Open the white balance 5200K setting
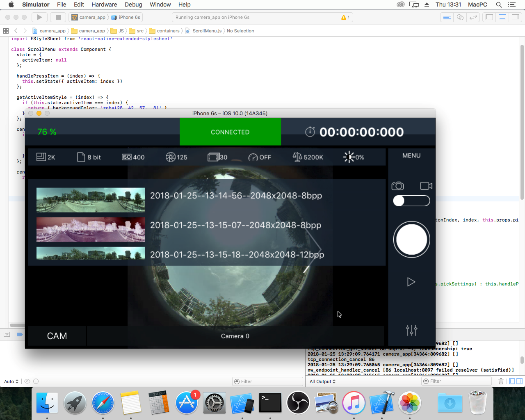The height and width of the screenshot is (420, 525). (x=308, y=157)
